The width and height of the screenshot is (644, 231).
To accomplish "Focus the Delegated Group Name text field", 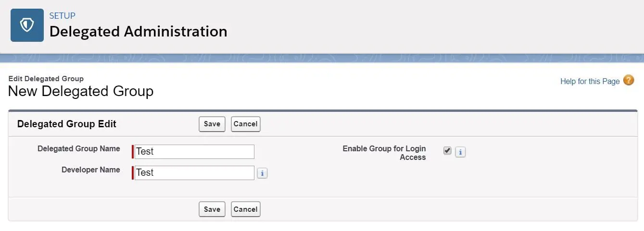I will pos(194,152).
